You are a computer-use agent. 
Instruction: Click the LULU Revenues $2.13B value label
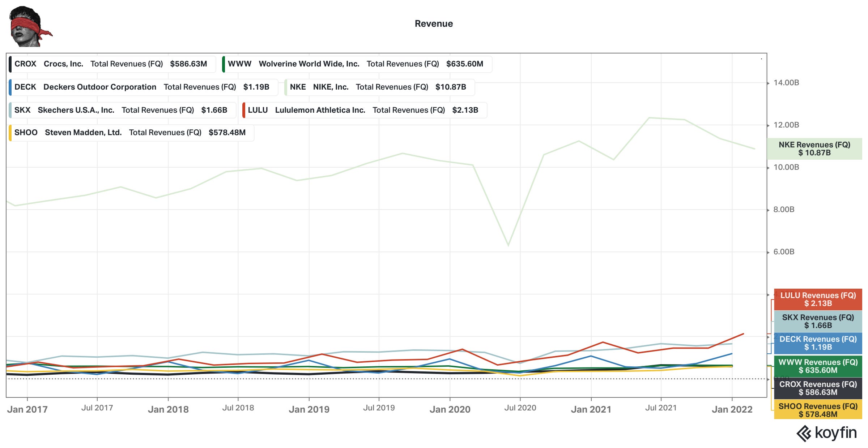pos(818,300)
